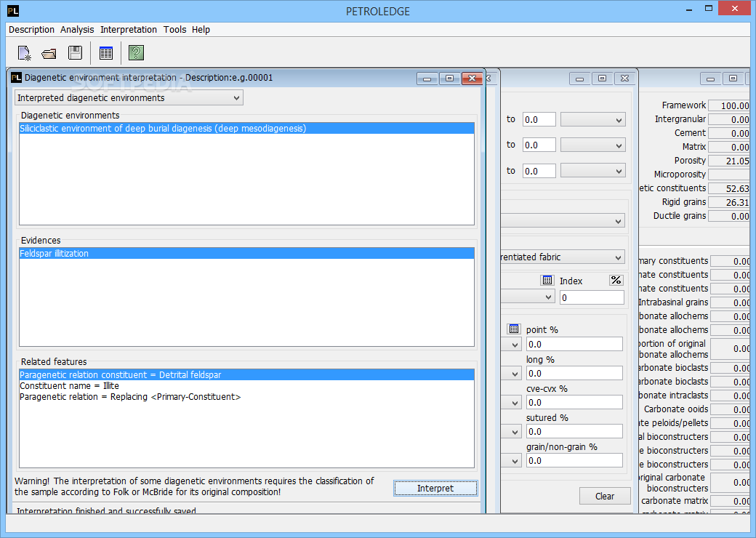Image resolution: width=756 pixels, height=538 pixels.
Task: Open the Analysis menu
Action: pyautogui.click(x=77, y=29)
